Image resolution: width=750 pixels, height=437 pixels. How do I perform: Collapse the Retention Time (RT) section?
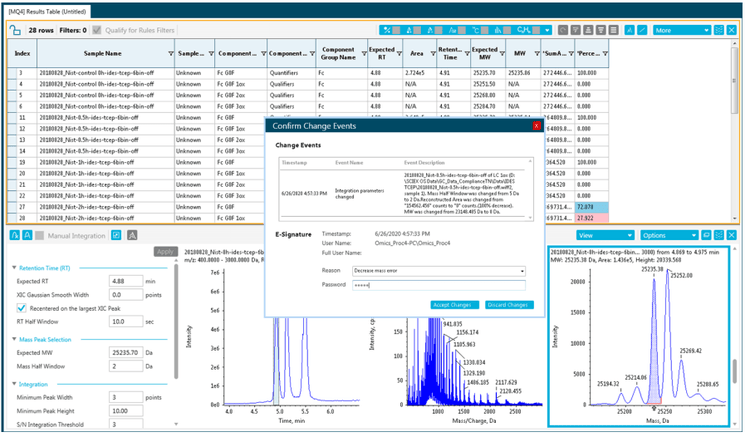click(x=13, y=267)
